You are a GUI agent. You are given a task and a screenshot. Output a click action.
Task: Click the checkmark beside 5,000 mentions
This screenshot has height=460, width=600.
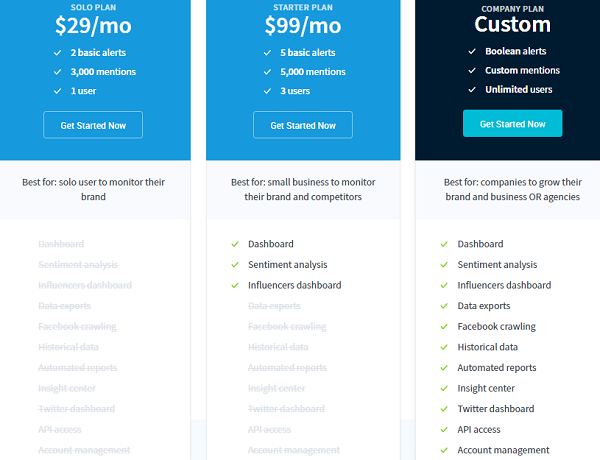coord(267,72)
